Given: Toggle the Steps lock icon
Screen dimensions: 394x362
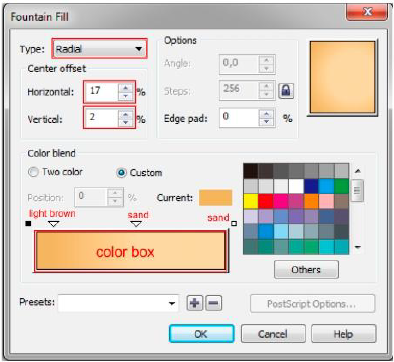Looking at the screenshot, I should click(x=286, y=90).
